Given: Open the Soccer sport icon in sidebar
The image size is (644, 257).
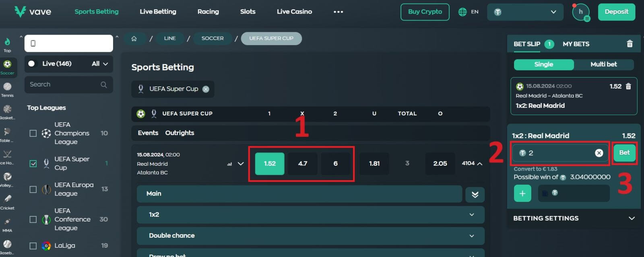Looking at the screenshot, I should [x=7, y=67].
